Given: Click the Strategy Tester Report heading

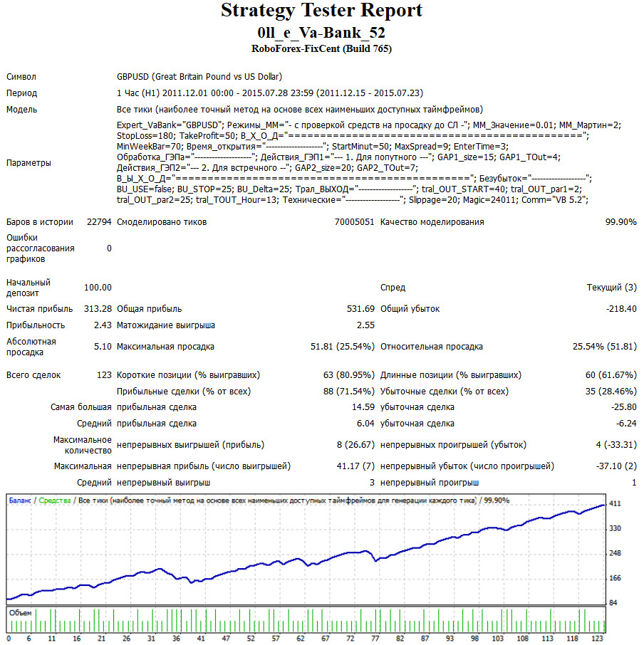Looking at the screenshot, I should pyautogui.click(x=321, y=10).
